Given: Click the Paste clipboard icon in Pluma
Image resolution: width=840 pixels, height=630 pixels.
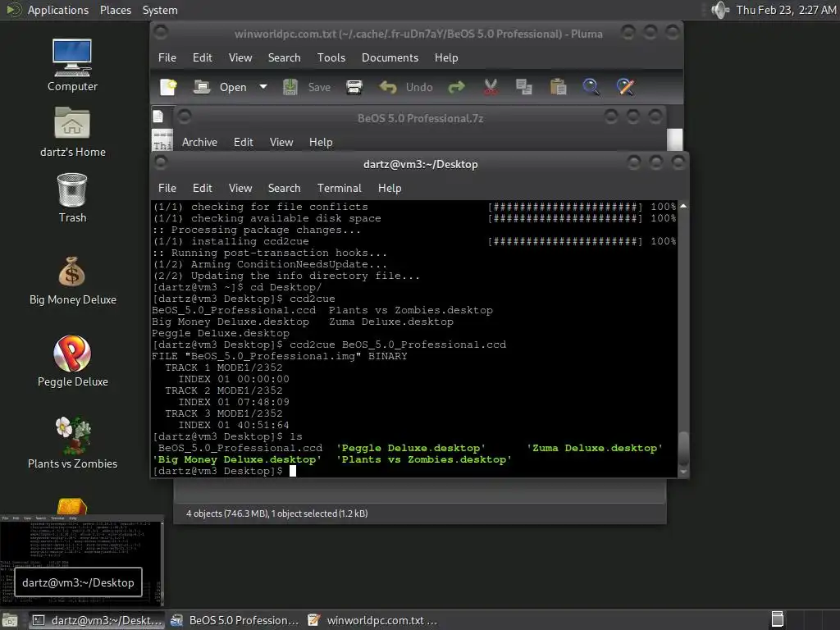Looking at the screenshot, I should pyautogui.click(x=558, y=87).
